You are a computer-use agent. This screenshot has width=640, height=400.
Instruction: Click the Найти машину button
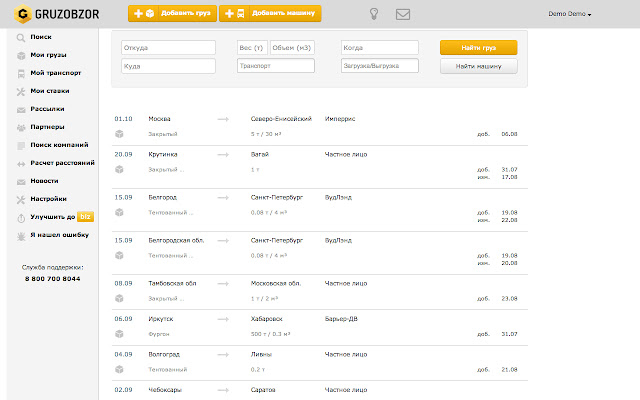pyautogui.click(x=478, y=66)
